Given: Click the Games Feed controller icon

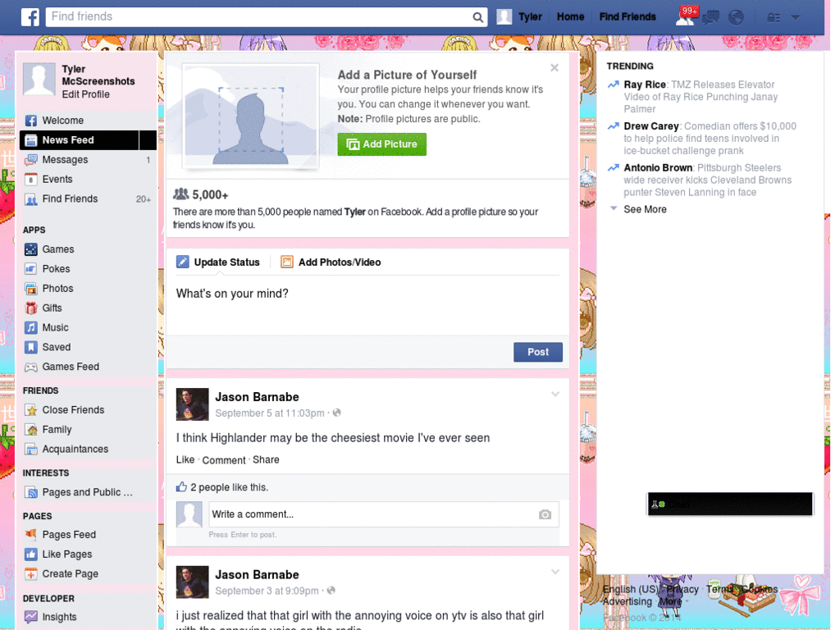Looking at the screenshot, I should click(31, 367).
